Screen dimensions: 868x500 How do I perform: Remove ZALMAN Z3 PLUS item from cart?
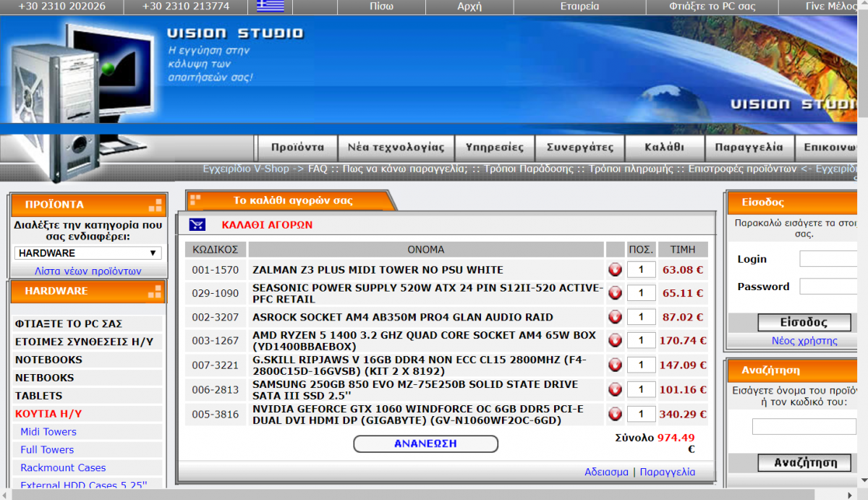tap(615, 270)
